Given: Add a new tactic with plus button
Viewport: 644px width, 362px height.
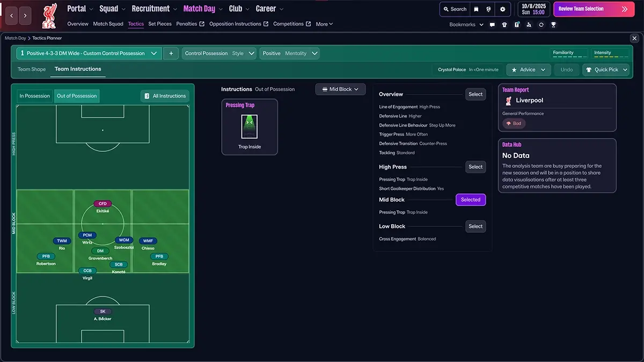Looking at the screenshot, I should click(171, 54).
